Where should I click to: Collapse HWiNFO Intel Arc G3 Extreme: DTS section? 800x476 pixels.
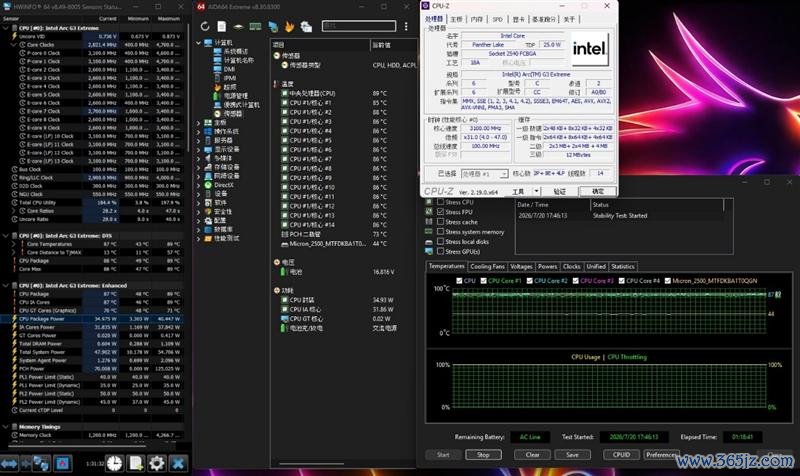tap(6, 236)
